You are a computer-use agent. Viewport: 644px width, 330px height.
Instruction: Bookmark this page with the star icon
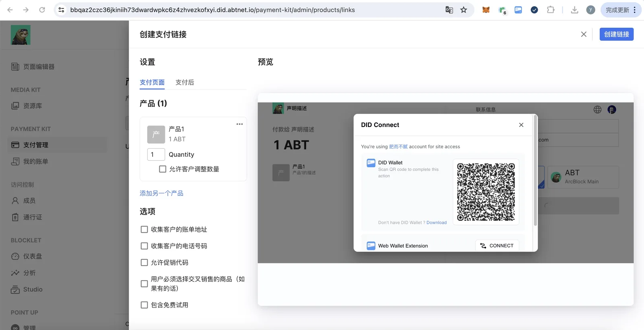tap(464, 10)
